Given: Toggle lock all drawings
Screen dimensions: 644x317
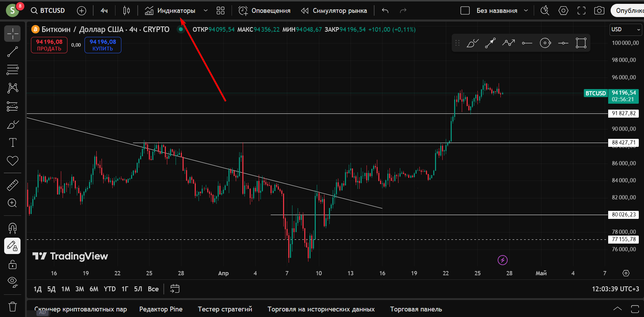Looking at the screenshot, I should (x=13, y=264).
